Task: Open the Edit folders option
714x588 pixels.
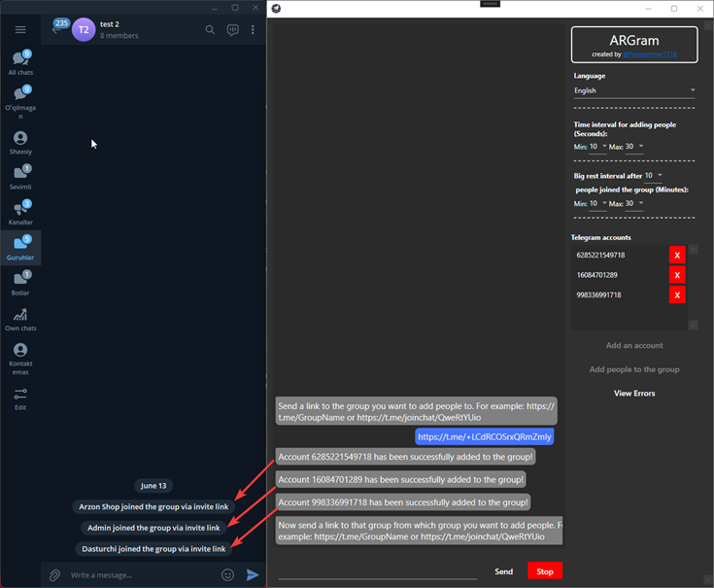Action: 20,399
